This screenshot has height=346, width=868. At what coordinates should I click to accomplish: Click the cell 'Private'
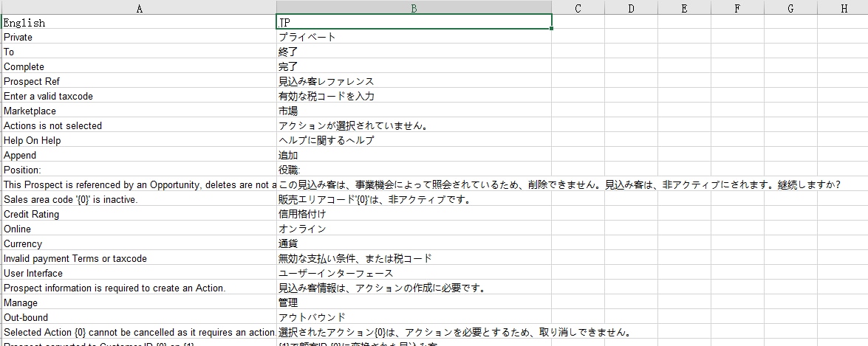[139, 37]
